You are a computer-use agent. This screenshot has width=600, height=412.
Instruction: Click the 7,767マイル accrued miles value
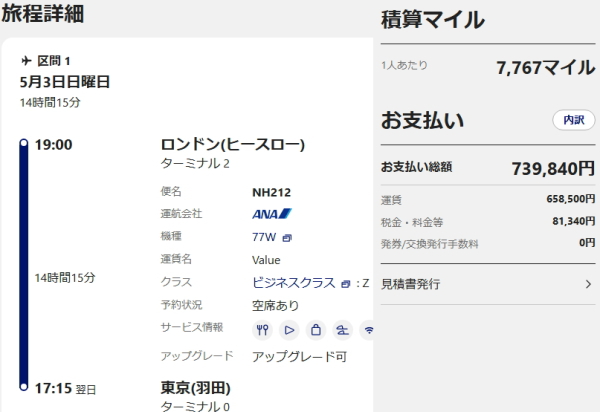tap(545, 68)
